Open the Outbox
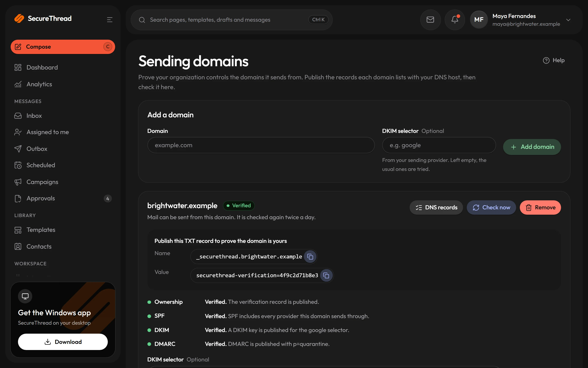This screenshot has height=368, width=588. pos(63,149)
